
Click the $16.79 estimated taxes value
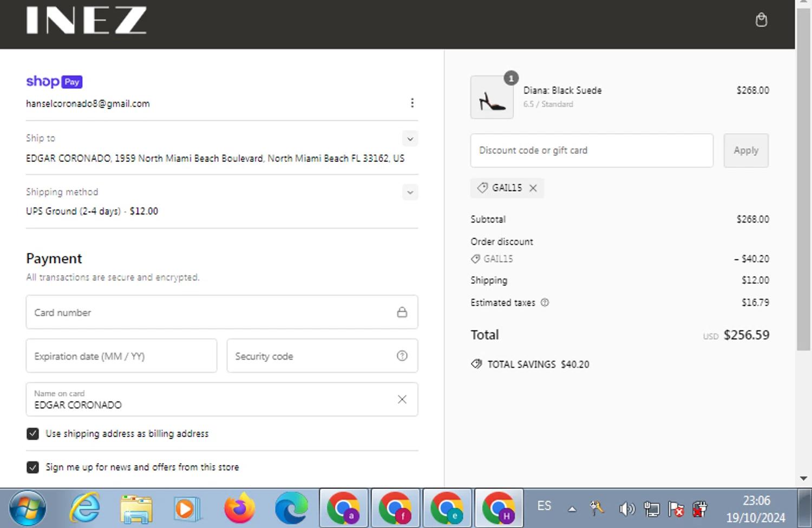pos(755,303)
